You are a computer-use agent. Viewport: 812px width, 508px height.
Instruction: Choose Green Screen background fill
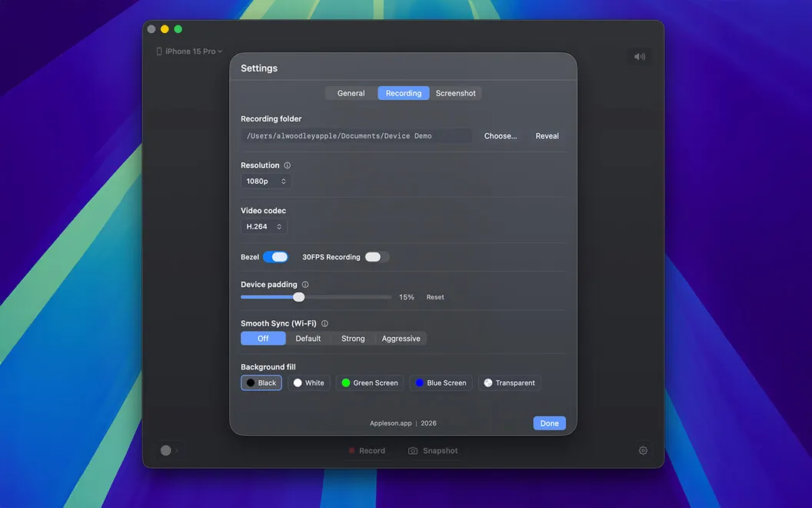(x=370, y=383)
